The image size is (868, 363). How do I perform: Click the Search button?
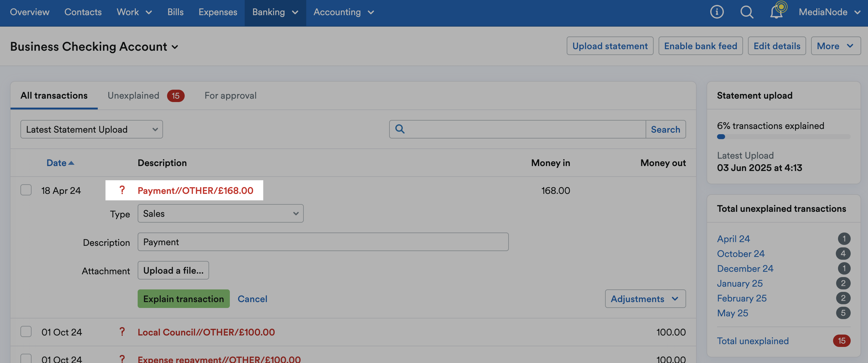pos(665,129)
